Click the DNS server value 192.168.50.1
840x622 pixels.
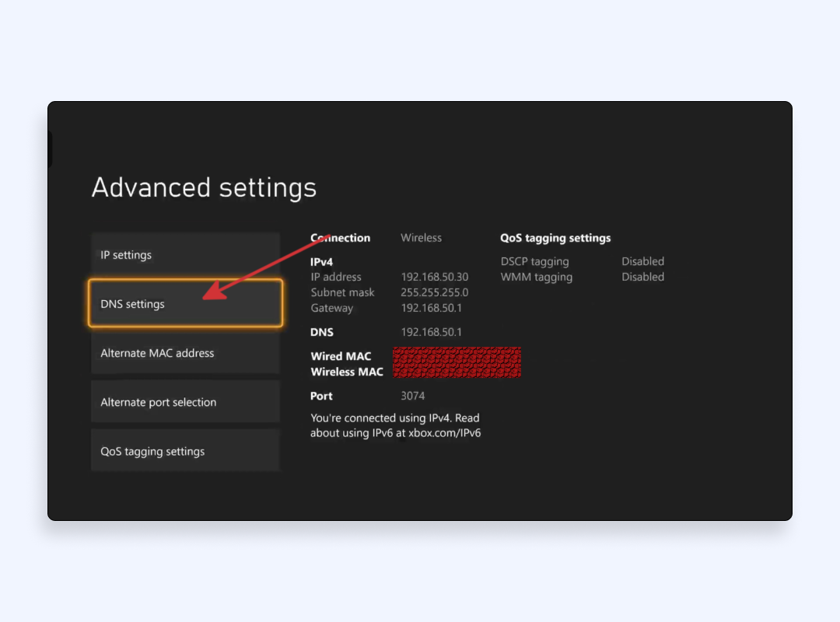(431, 332)
